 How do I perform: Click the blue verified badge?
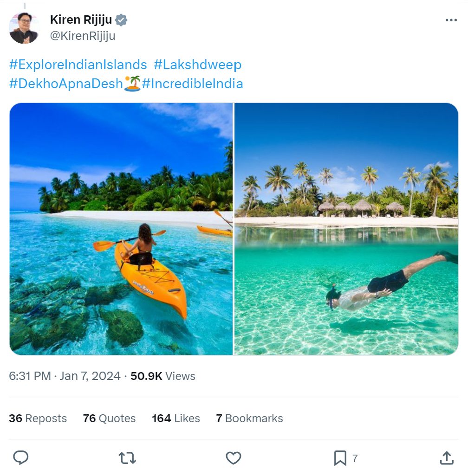click(121, 20)
